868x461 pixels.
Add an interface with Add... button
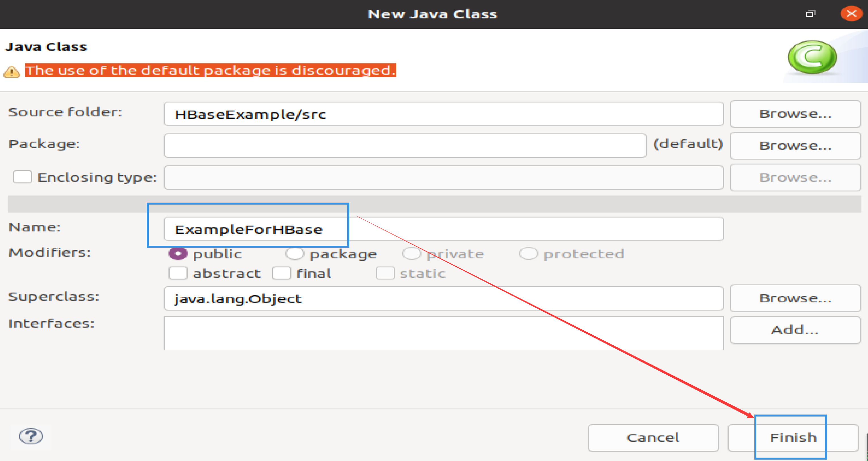coord(795,330)
